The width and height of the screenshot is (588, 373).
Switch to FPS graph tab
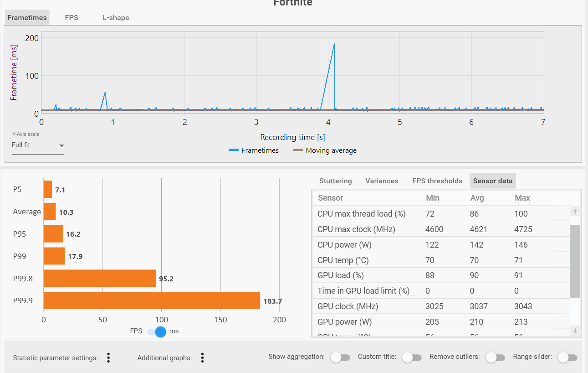coord(72,18)
